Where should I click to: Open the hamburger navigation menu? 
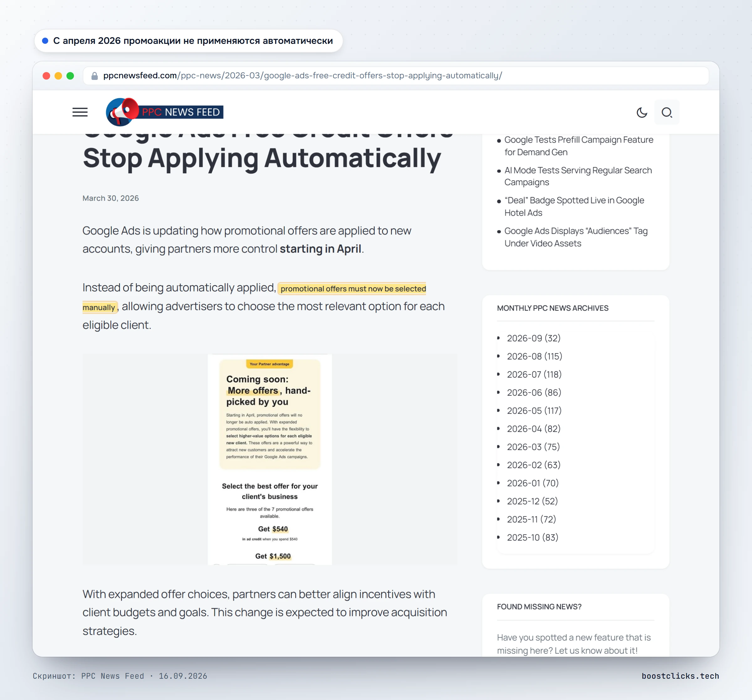(x=80, y=112)
